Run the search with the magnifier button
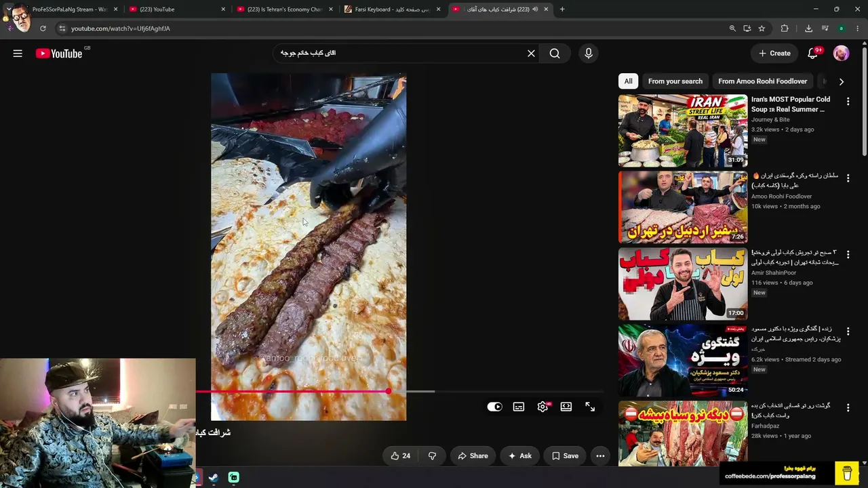868x488 pixels. pyautogui.click(x=555, y=54)
